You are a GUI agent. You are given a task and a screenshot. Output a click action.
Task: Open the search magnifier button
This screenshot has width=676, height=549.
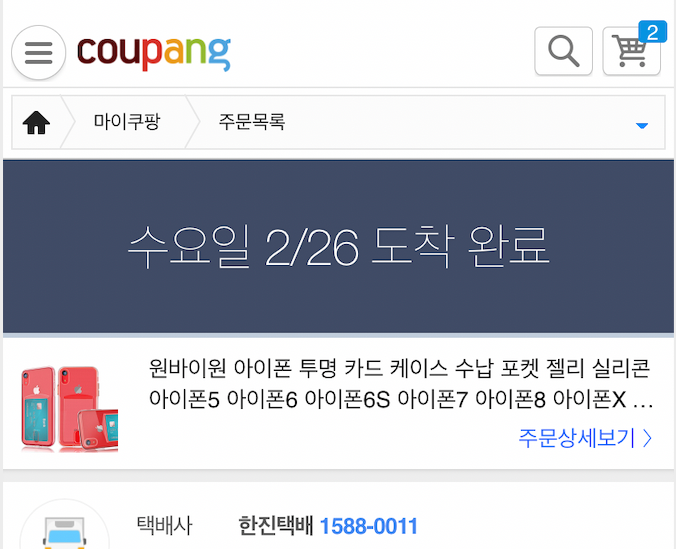click(563, 51)
